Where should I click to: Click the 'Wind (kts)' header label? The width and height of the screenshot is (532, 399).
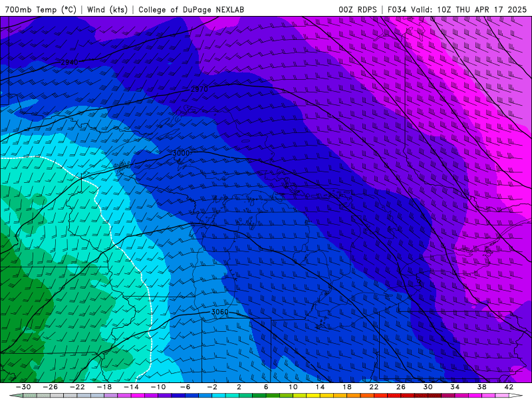click(x=107, y=9)
